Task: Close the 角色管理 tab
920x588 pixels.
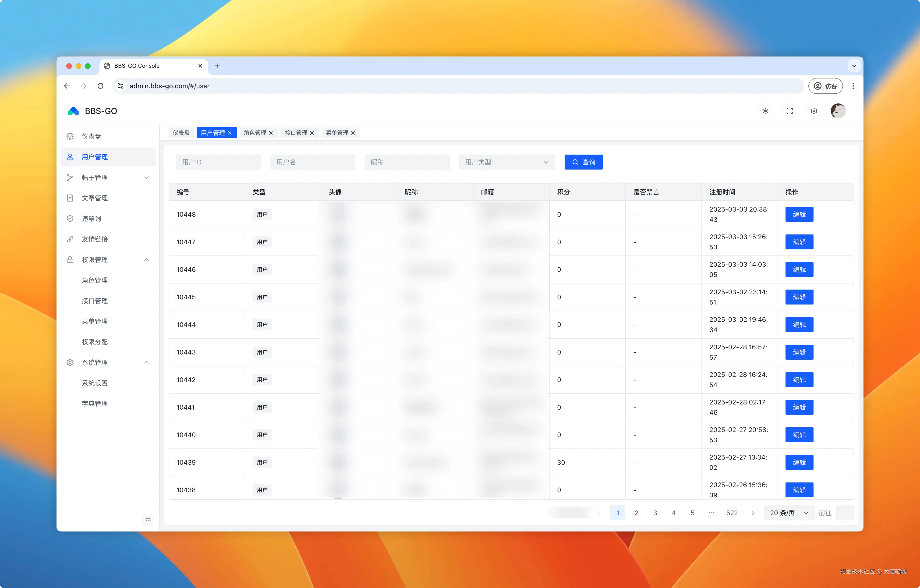Action: (x=271, y=133)
